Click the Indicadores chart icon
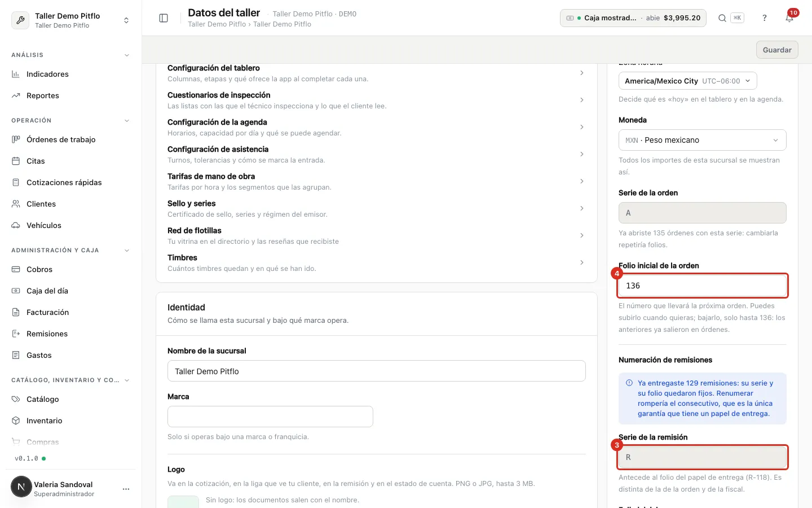The height and width of the screenshot is (508, 812). [x=16, y=74]
